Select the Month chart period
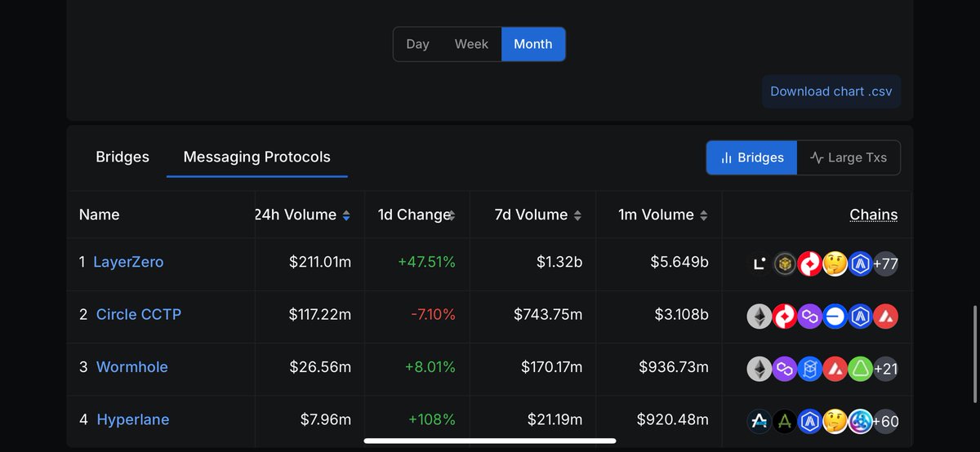Screen dimensions: 980x452 click(533, 44)
